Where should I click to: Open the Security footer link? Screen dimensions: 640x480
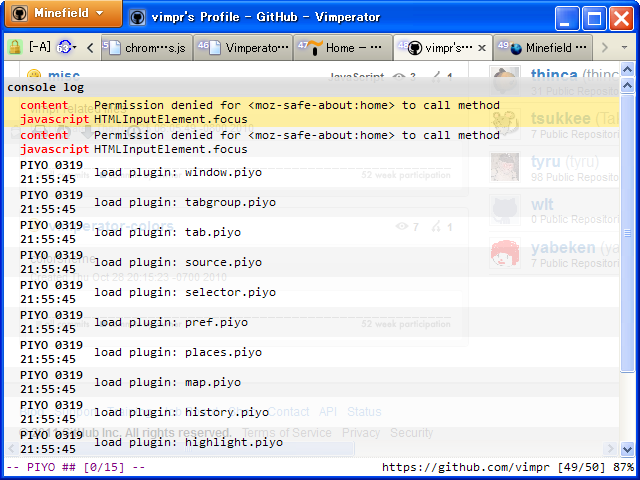coord(411,433)
